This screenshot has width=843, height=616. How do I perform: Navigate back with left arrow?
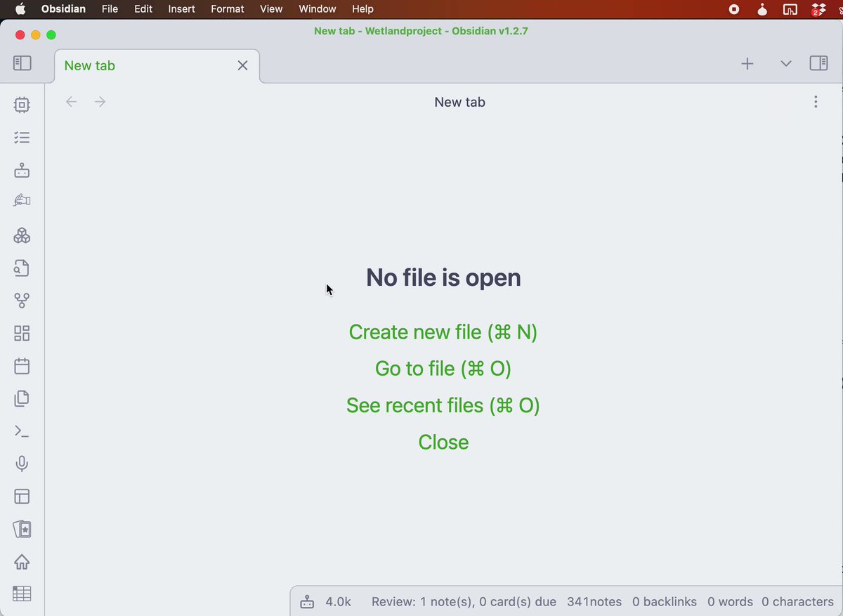click(x=71, y=102)
